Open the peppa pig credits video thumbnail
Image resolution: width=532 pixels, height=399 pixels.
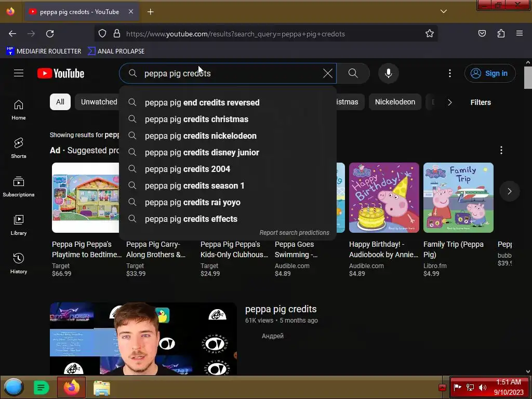[x=143, y=339]
